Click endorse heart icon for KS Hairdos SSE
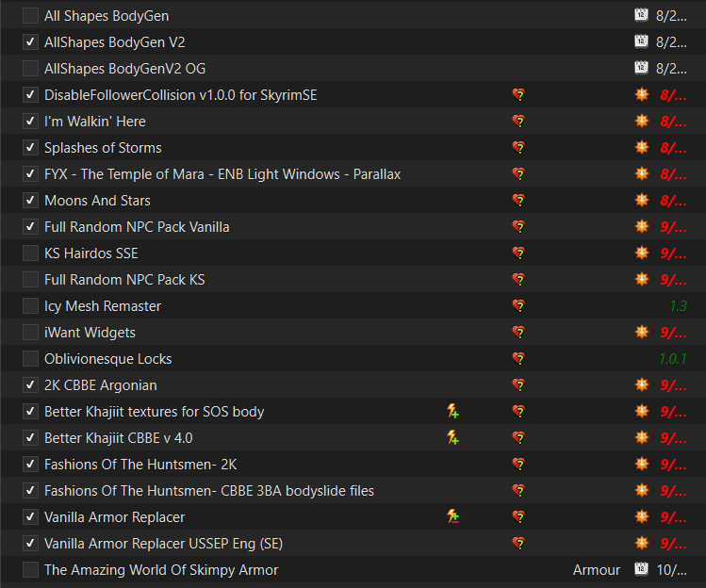The width and height of the screenshot is (706, 588). click(518, 253)
